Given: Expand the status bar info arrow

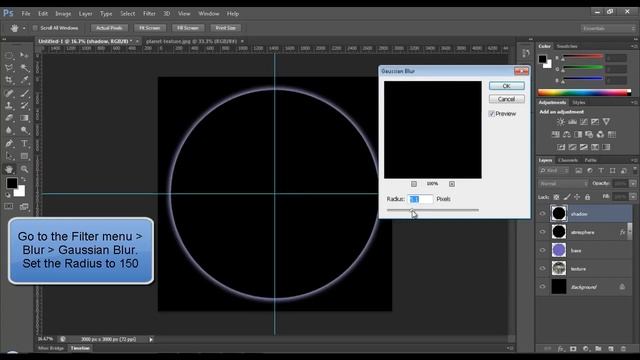Looking at the screenshot, I should tap(151, 339).
